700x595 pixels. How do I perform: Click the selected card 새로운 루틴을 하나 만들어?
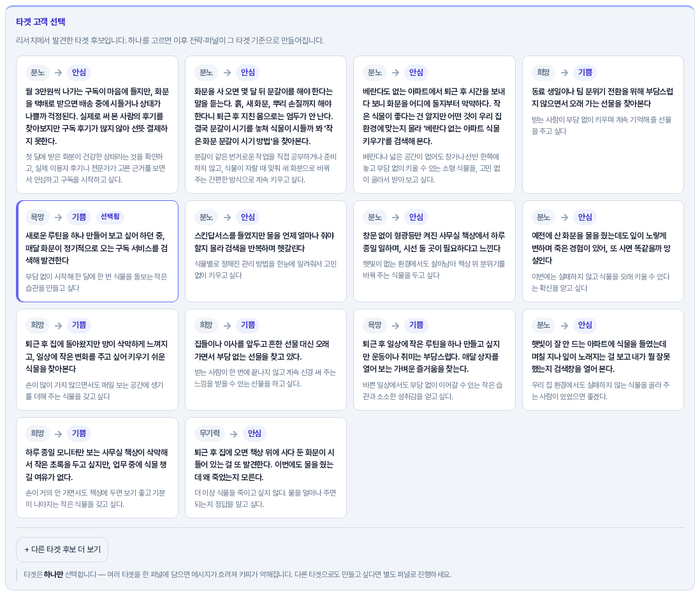pyautogui.click(x=97, y=251)
